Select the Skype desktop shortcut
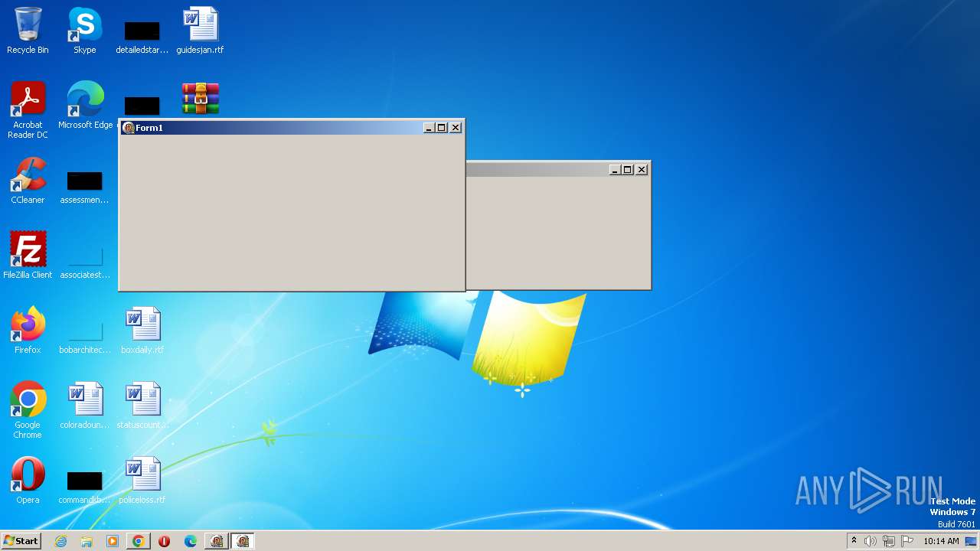The image size is (980, 551). (x=85, y=31)
